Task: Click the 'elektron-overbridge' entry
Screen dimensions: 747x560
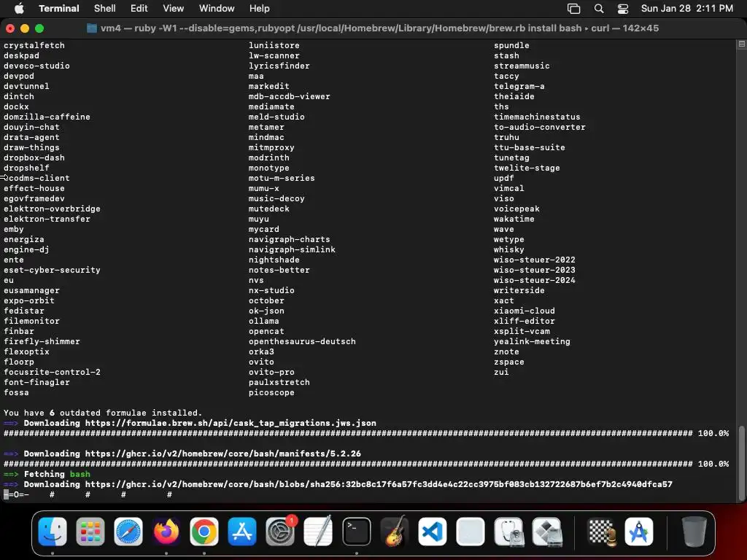Action: pyautogui.click(x=52, y=209)
